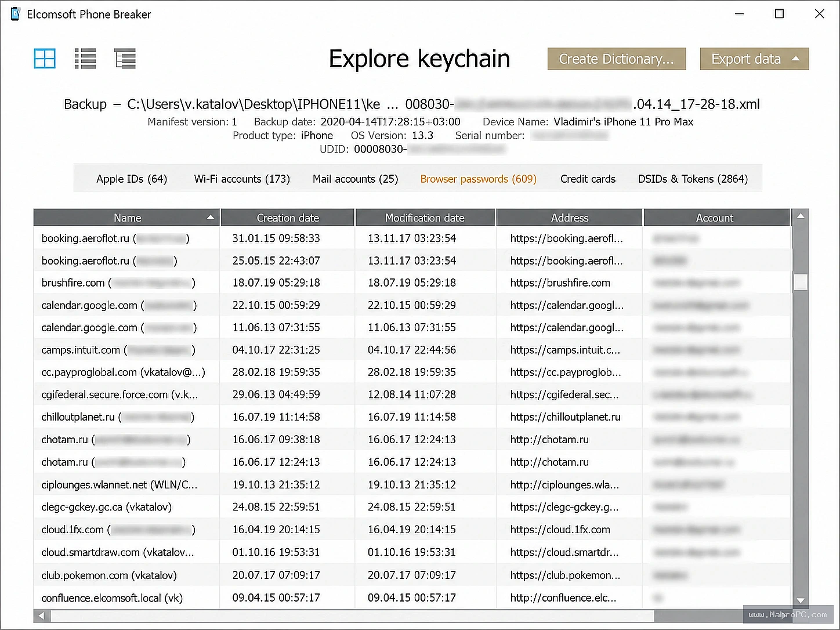Click the https://cloud.1fx.com address cell
Screen dimensions: 840x630
pos(560,530)
